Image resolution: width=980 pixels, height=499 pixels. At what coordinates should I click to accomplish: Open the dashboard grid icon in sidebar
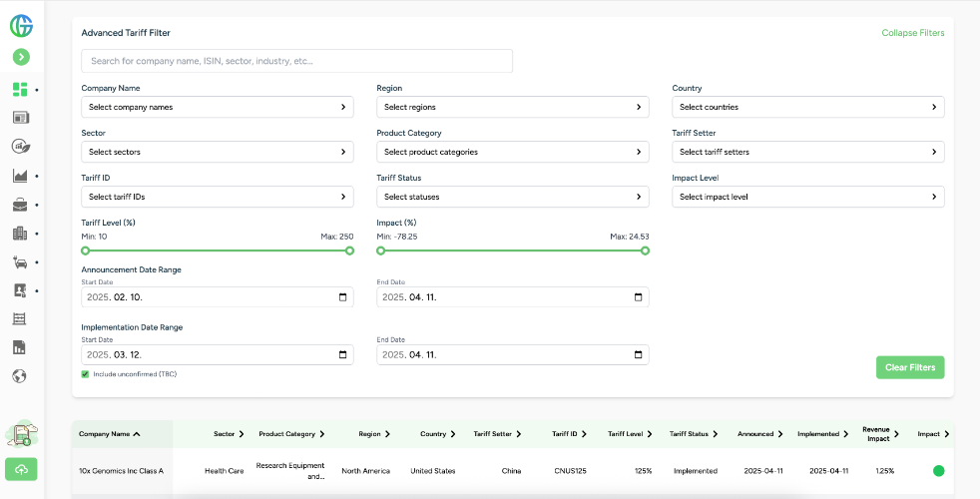[20, 89]
